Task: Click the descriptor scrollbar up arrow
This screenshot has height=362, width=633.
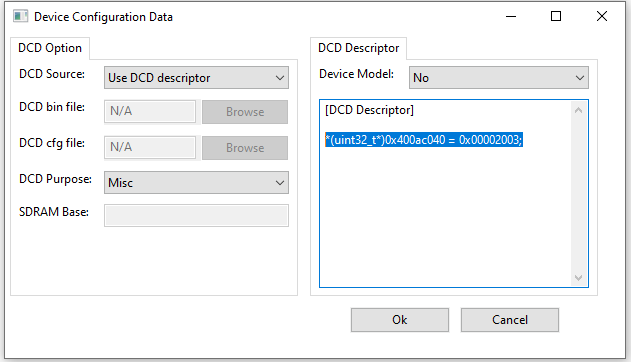Action: (579, 110)
